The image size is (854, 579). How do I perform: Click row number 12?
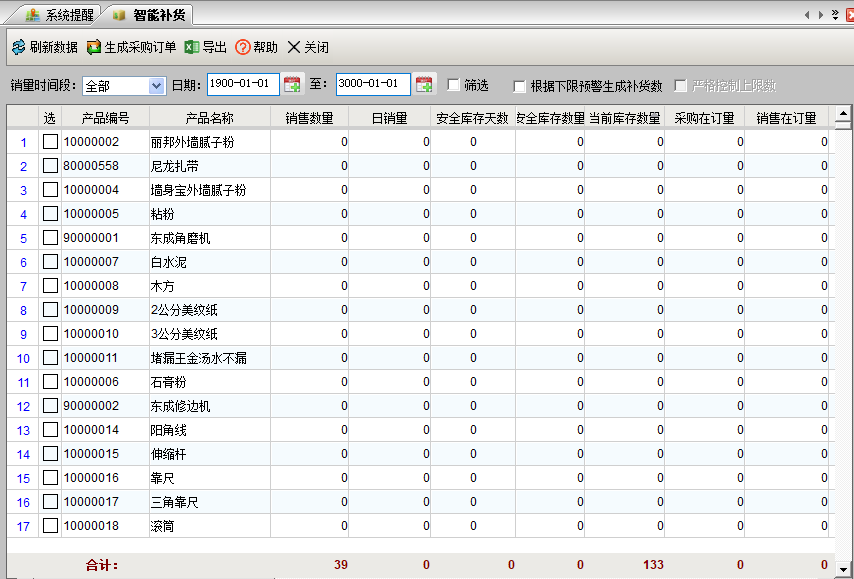[23, 406]
